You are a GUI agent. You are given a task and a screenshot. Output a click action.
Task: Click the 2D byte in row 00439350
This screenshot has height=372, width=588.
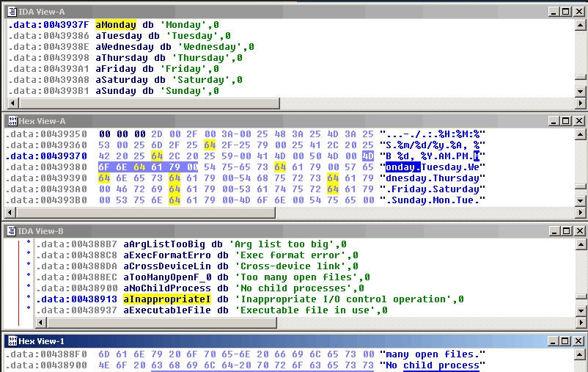tap(157, 134)
